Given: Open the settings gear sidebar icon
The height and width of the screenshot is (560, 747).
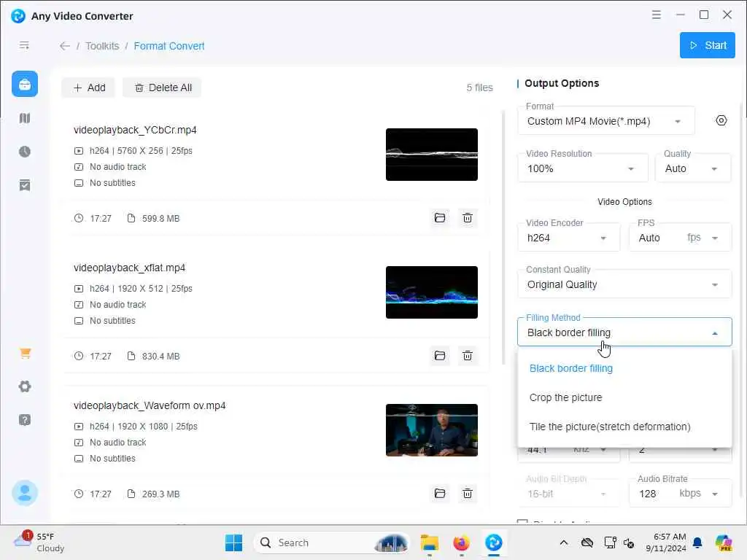Looking at the screenshot, I should 25,386.
